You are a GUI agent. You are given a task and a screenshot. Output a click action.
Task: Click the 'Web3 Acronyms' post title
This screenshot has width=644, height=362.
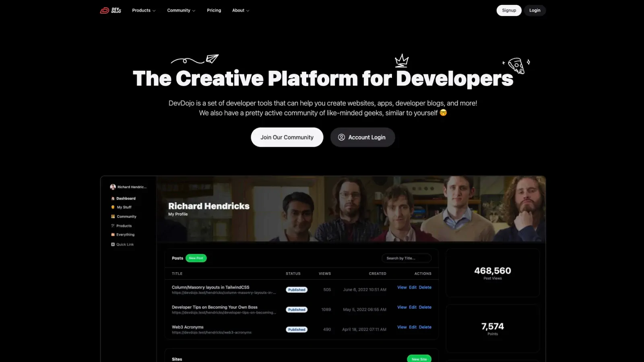[188, 327]
